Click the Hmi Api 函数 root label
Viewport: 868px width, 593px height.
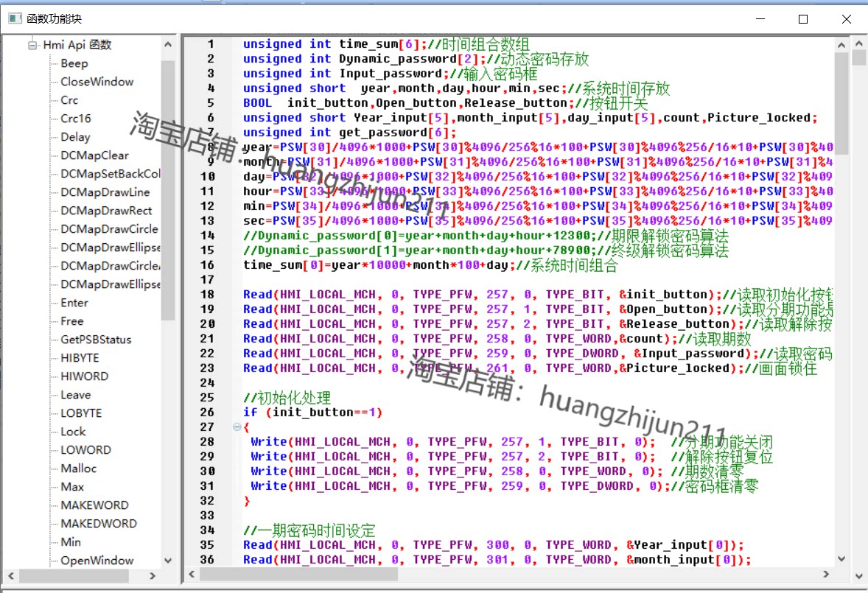(77, 45)
